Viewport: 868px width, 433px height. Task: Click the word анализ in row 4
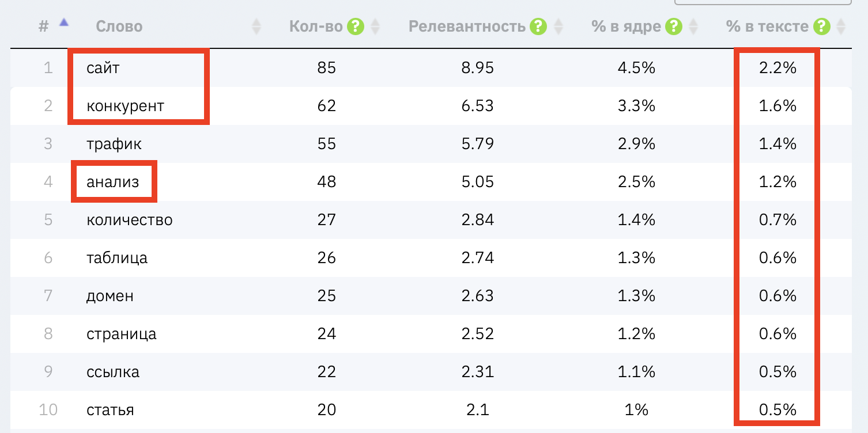(x=113, y=182)
